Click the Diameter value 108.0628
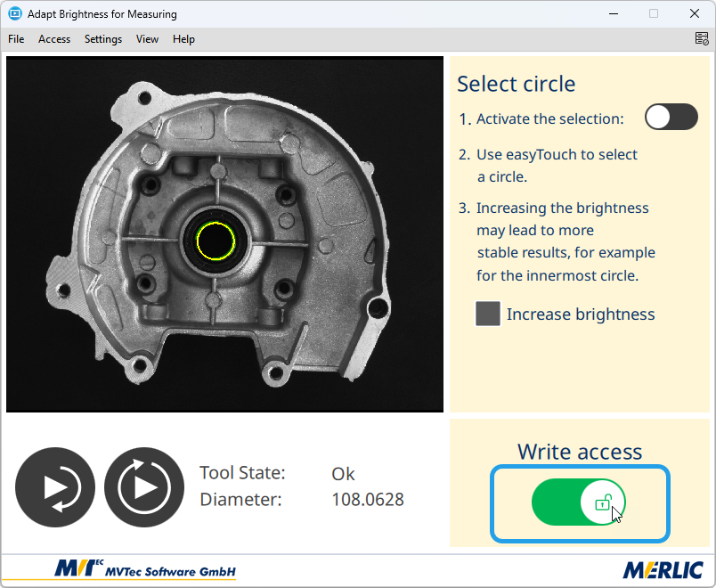The image size is (716, 588). (x=367, y=500)
